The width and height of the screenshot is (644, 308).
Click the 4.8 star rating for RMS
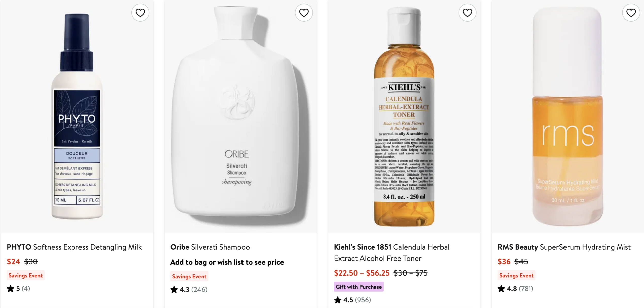pyautogui.click(x=515, y=289)
